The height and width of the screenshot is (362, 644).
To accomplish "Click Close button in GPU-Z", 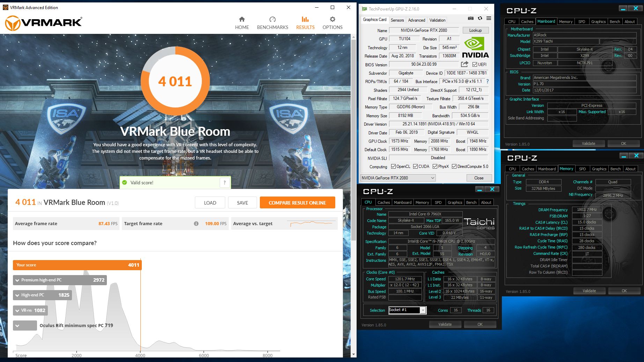I will click(479, 178).
